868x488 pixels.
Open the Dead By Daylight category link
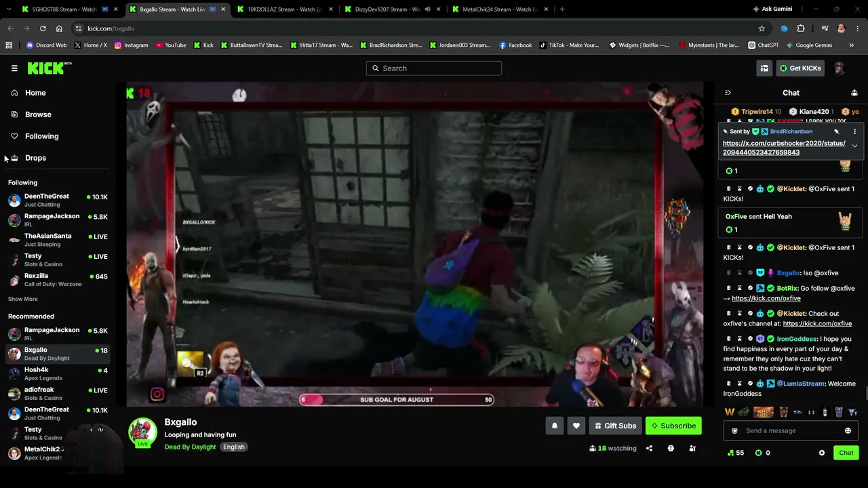click(190, 447)
